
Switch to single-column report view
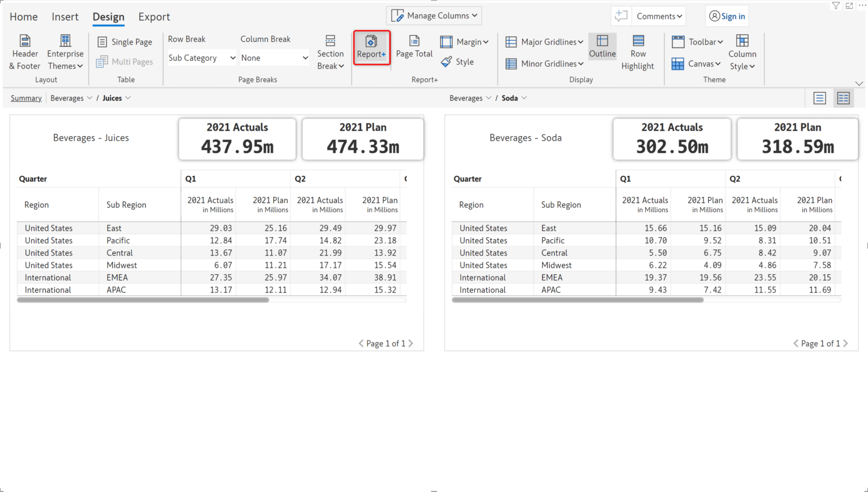pyautogui.click(x=819, y=98)
